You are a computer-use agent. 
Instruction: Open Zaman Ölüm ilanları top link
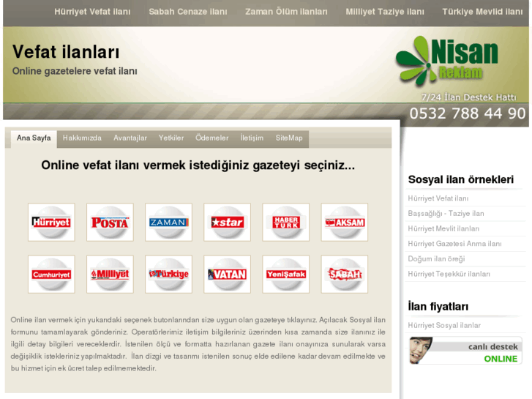[286, 12]
